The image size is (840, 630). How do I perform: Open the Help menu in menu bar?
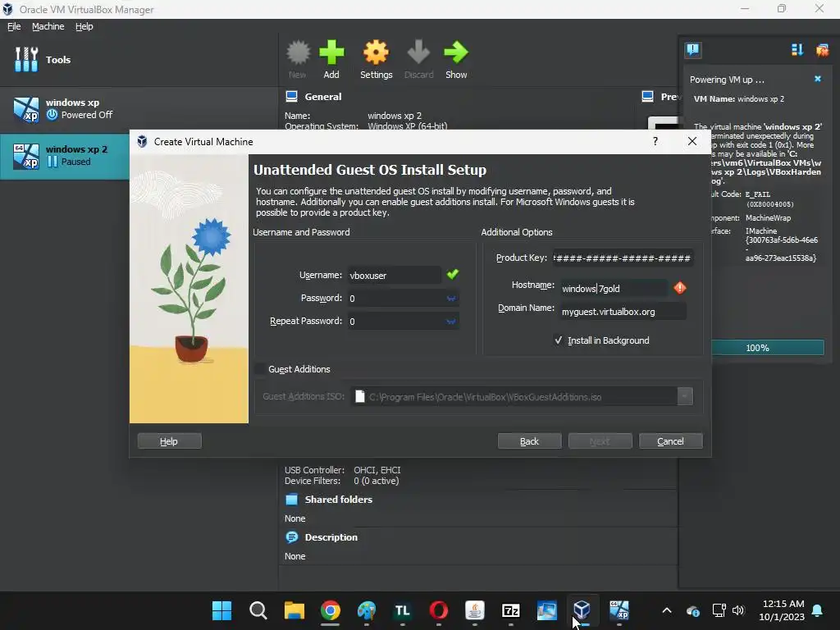[x=84, y=26]
